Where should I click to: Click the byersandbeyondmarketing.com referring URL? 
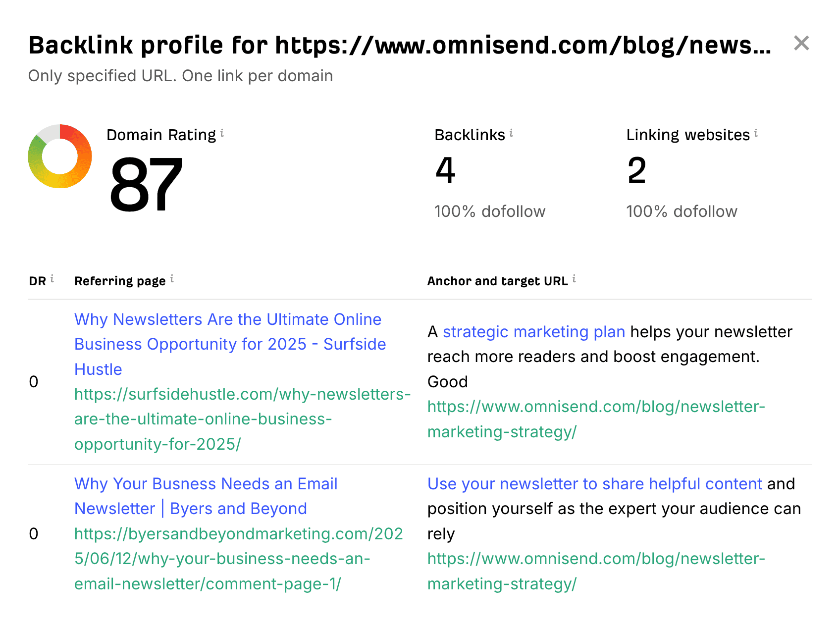coord(238,559)
